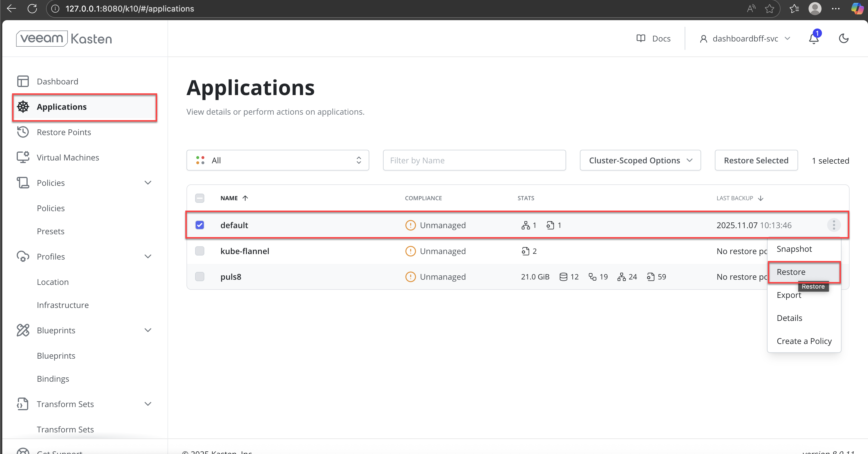Select the puls8 application checkbox
Screen dimensions: 868x454
point(200,277)
